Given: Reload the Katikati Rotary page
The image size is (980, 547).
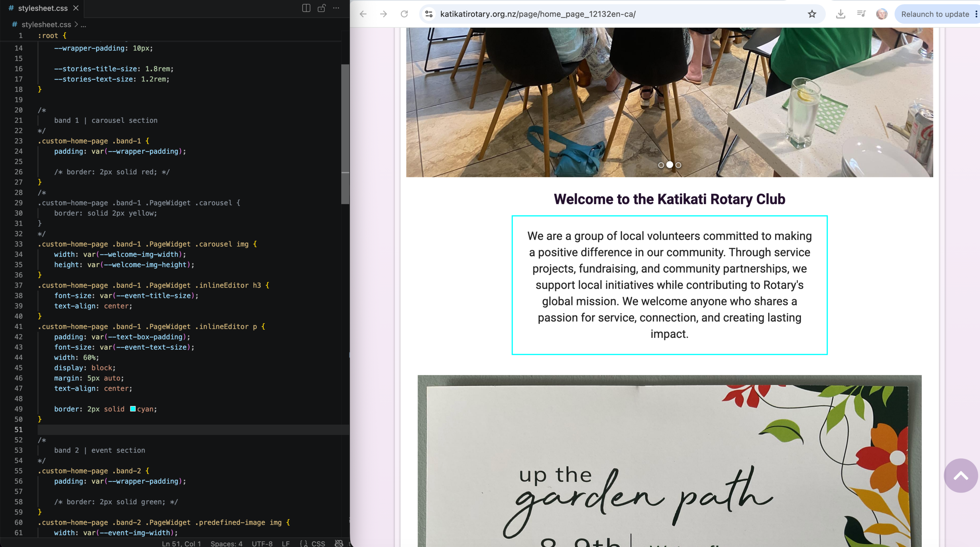Looking at the screenshot, I should (x=404, y=14).
